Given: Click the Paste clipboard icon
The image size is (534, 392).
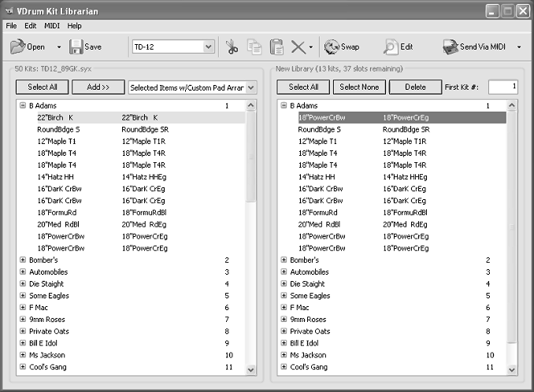Looking at the screenshot, I should click(276, 47).
